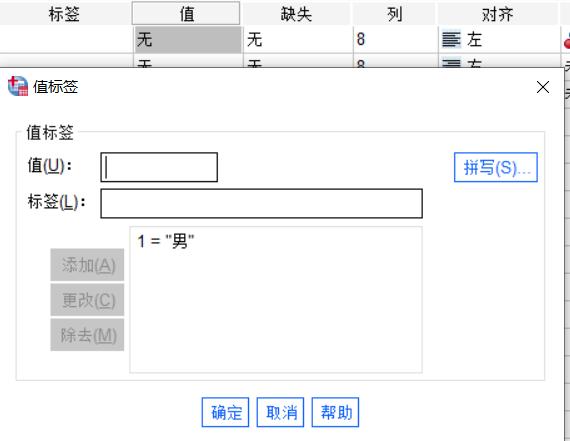Click the empty 标签 cell in first row
The image size is (570, 441).
tap(66, 40)
